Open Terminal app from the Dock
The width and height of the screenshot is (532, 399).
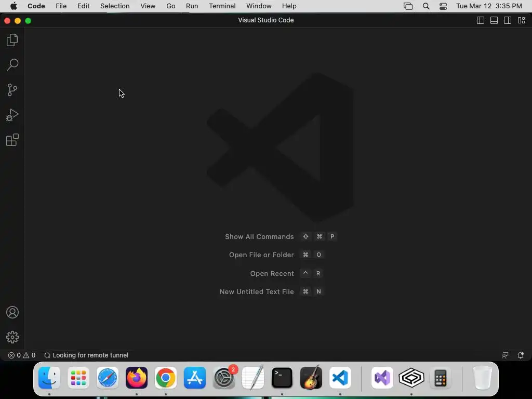[282, 378]
